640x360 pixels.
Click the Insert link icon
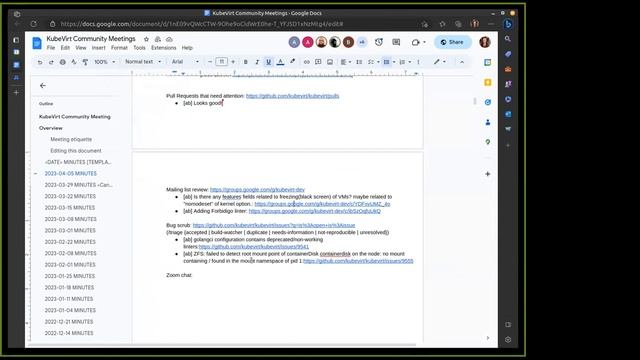[x=307, y=62]
